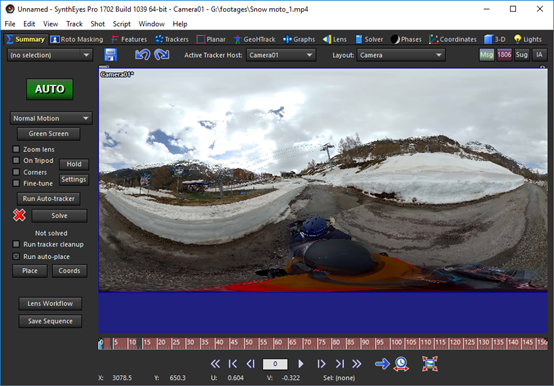This screenshot has height=386, width=554.
Task: Open the Shot menu
Action: 98,24
